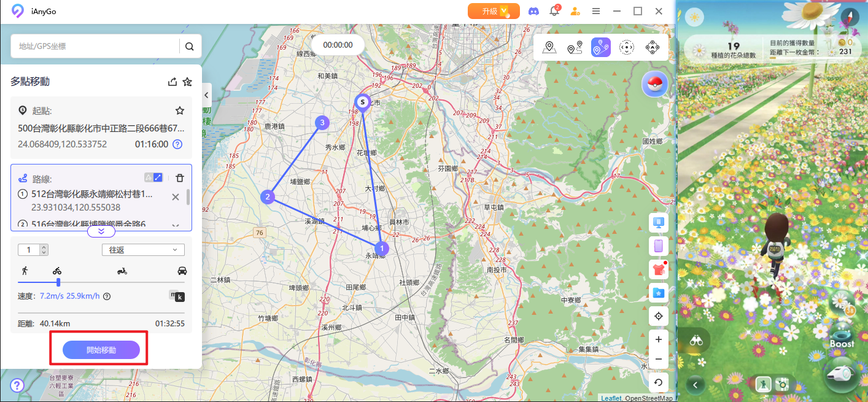Click the speed help question icon
This screenshot has width=868, height=402.
click(x=107, y=296)
